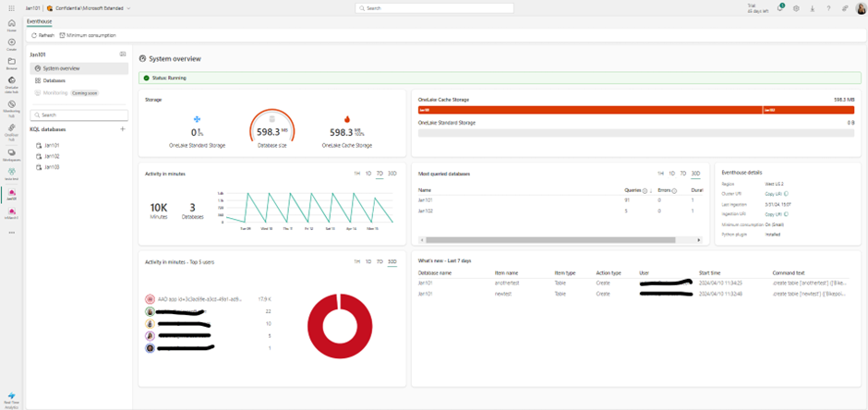This screenshot has height=410, width=868.
Task: Click the top Search box
Action: point(434,8)
